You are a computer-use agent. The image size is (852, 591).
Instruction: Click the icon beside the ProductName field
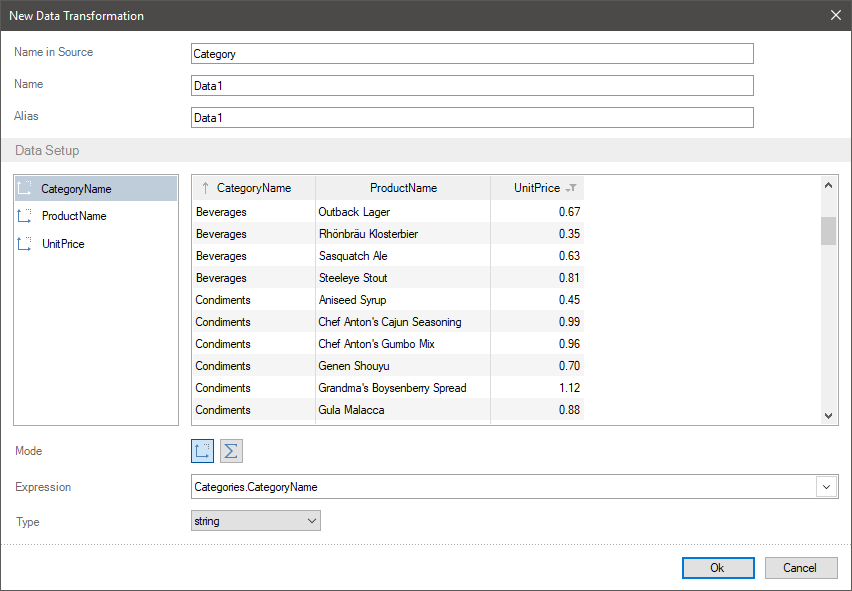25,216
